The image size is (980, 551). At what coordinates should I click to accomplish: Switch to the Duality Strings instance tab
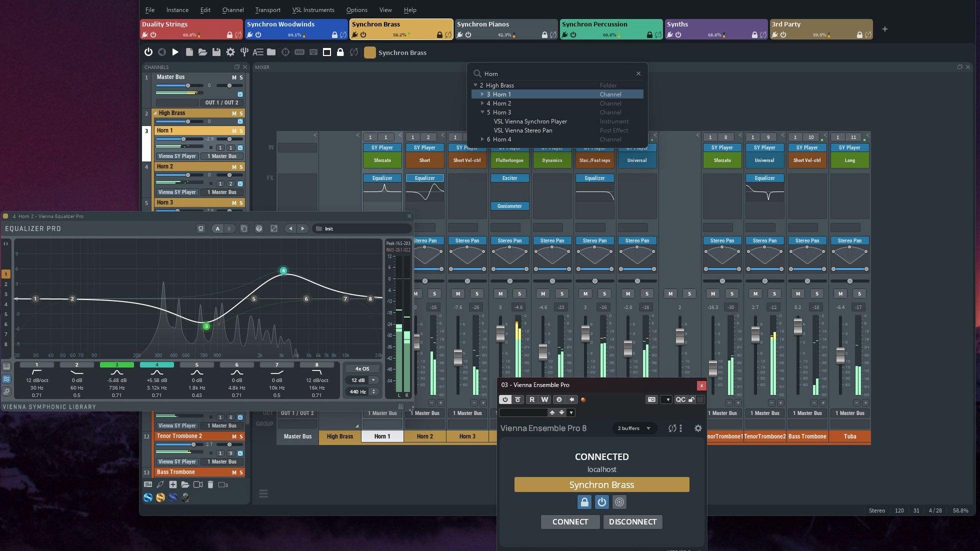tap(191, 29)
